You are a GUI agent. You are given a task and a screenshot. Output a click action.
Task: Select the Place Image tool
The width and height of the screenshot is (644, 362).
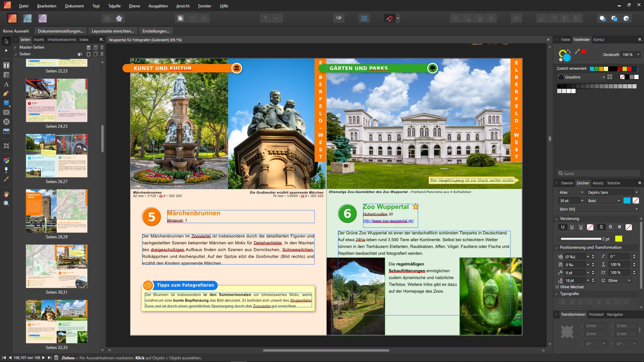[x=6, y=131]
